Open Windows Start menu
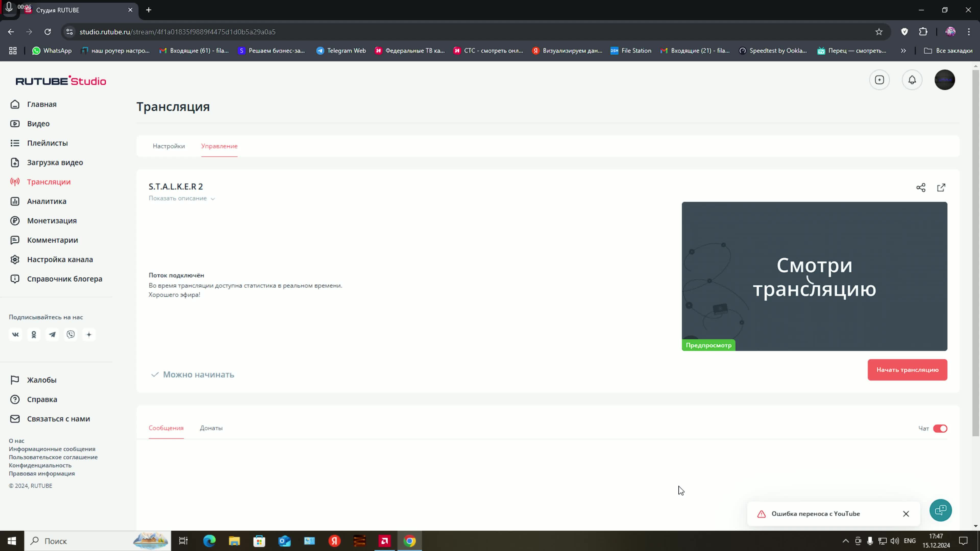 (12, 541)
